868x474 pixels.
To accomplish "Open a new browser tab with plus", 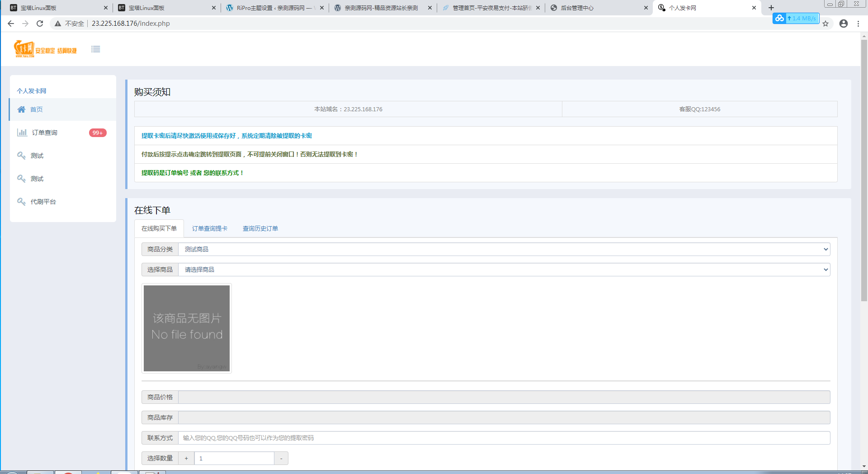I will point(771,8).
